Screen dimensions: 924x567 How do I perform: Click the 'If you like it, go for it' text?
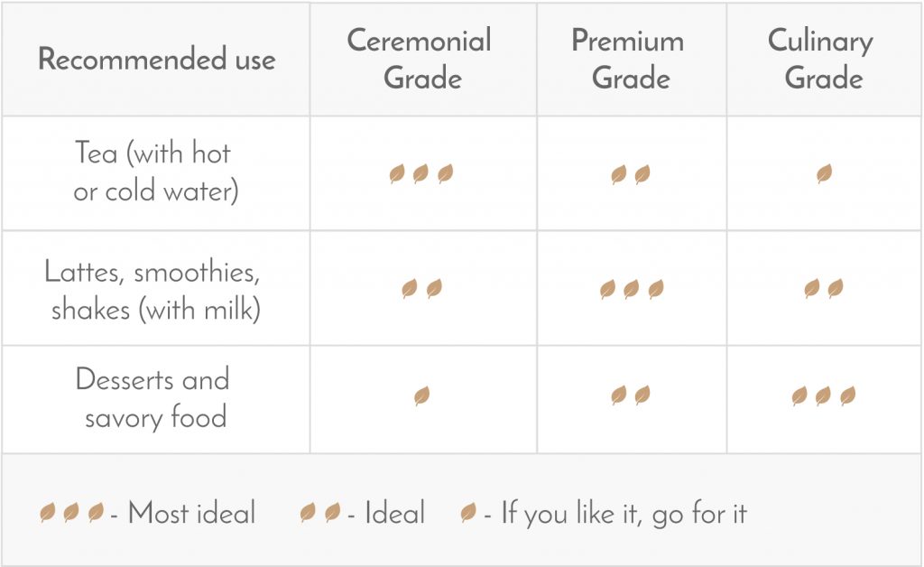tap(624, 515)
